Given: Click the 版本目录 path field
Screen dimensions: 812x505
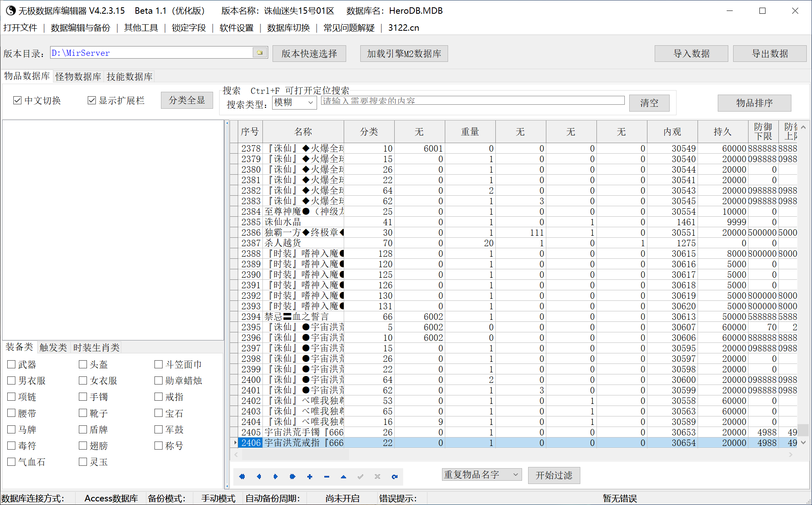Looking at the screenshot, I should click(151, 53).
